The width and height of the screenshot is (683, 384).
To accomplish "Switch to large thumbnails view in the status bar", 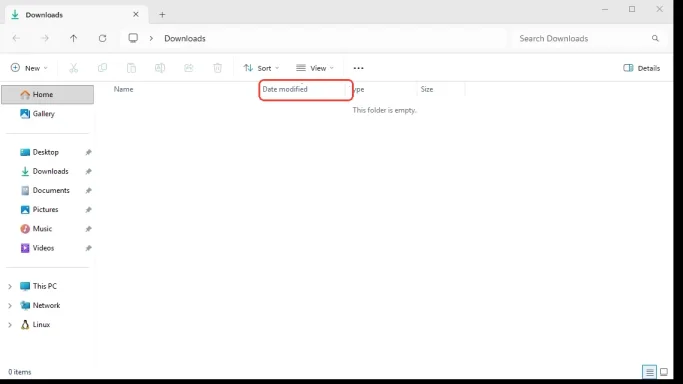I will 664,372.
